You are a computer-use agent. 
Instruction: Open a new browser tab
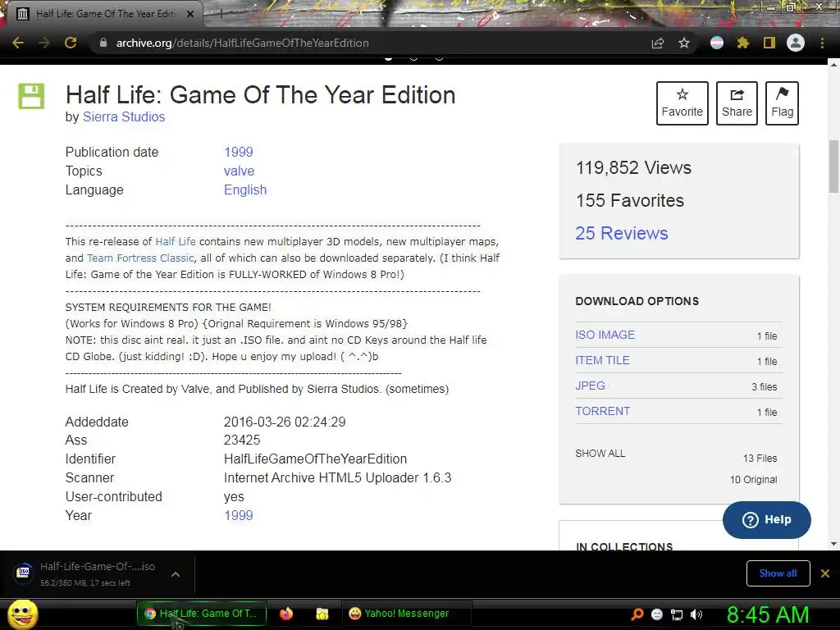click(x=221, y=15)
